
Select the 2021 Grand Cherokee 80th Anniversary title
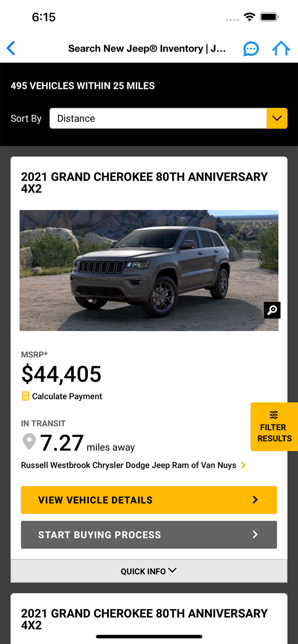click(144, 182)
